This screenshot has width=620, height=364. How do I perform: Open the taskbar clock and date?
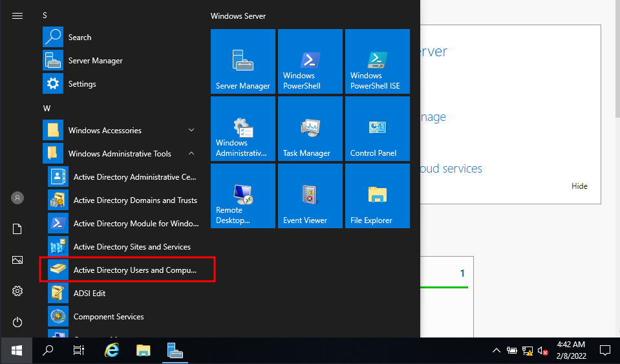571,350
